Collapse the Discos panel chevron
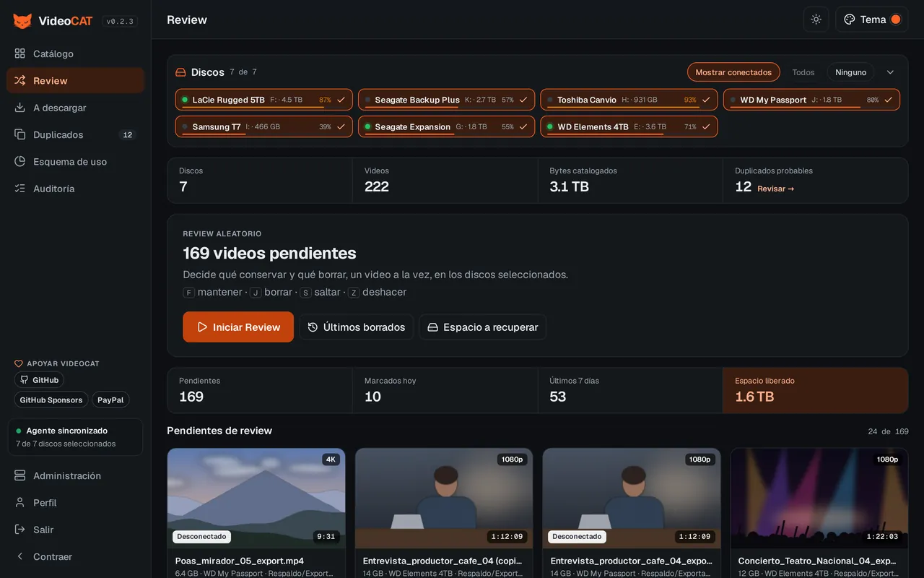Image resolution: width=924 pixels, height=578 pixels. click(x=890, y=72)
